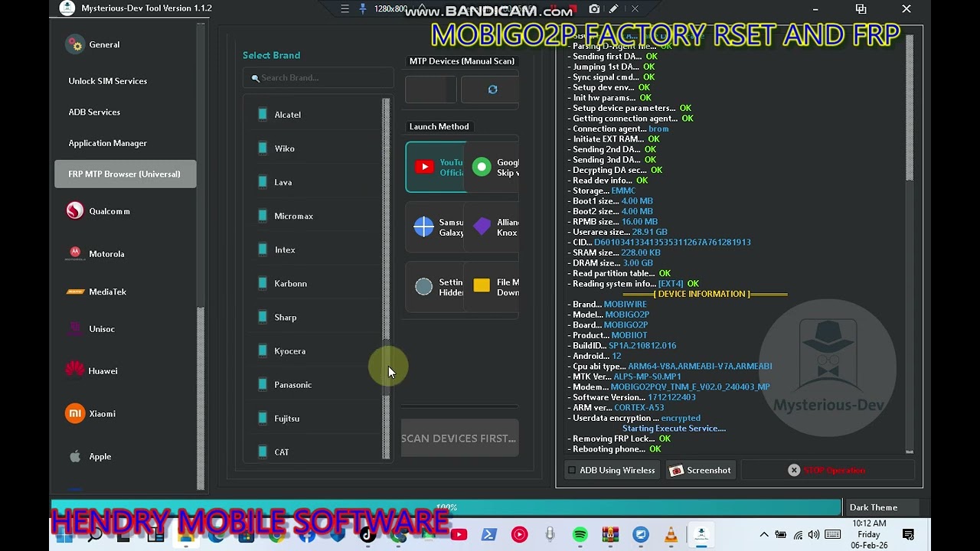Open PowerShell from the taskbar
Image resolution: width=980 pixels, height=551 pixels.
click(489, 534)
